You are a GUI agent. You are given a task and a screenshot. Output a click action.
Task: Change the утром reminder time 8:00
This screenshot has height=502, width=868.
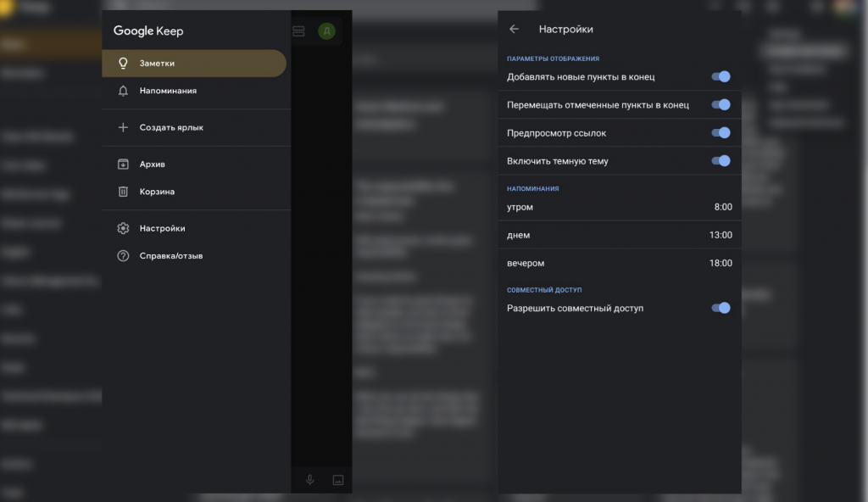[723, 207]
